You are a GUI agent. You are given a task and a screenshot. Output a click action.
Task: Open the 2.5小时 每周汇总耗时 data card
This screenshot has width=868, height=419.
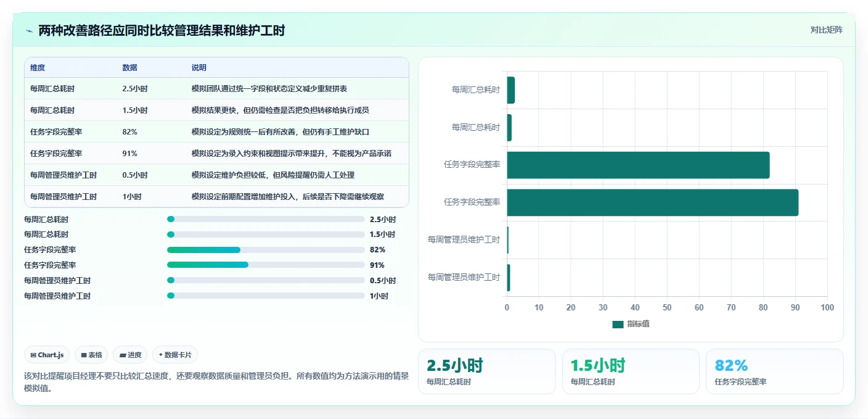(x=487, y=371)
